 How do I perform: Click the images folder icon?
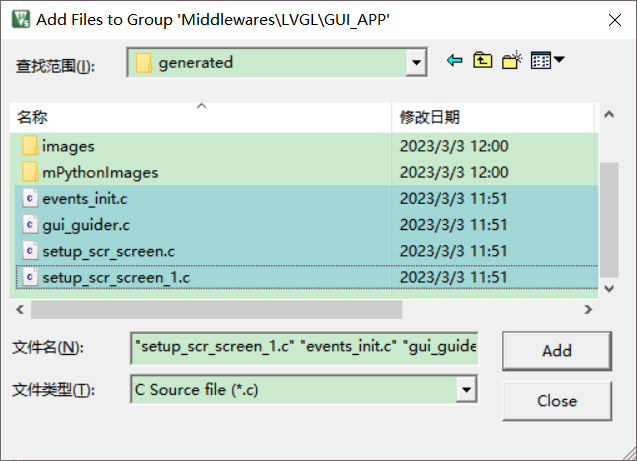(x=30, y=146)
